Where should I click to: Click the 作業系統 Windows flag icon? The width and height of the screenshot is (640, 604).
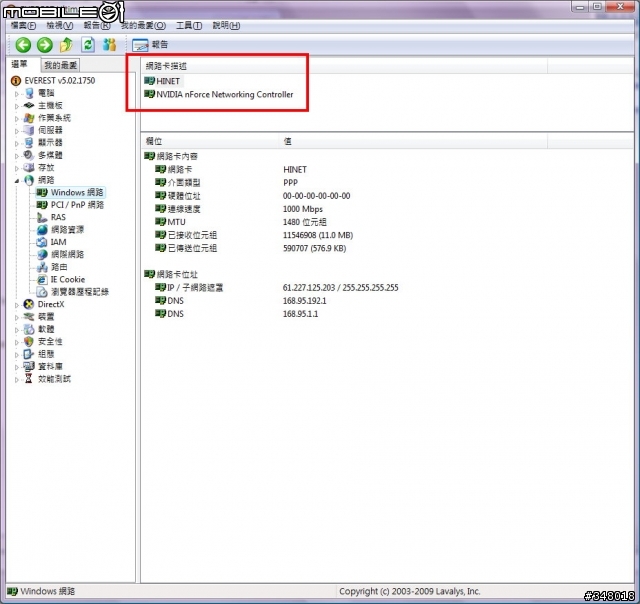click(29, 118)
